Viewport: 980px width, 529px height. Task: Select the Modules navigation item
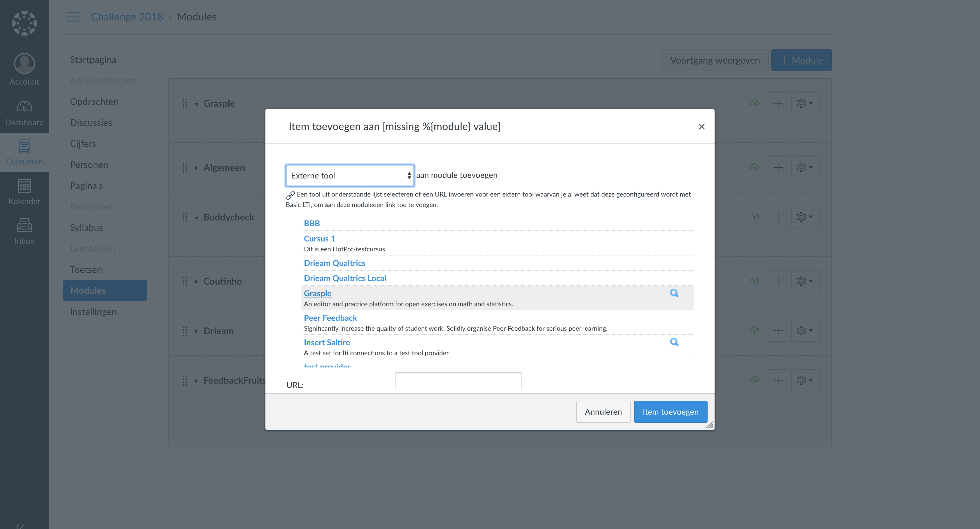[105, 290]
